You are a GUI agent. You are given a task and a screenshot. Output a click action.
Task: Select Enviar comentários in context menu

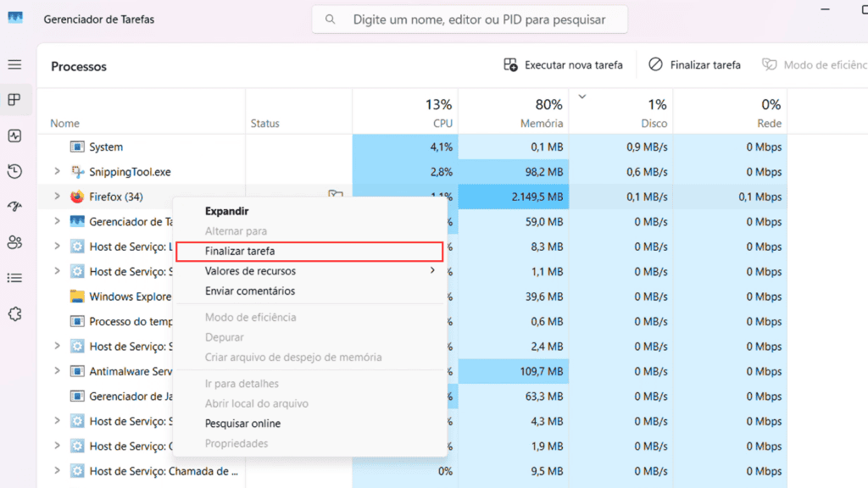pyautogui.click(x=309, y=291)
